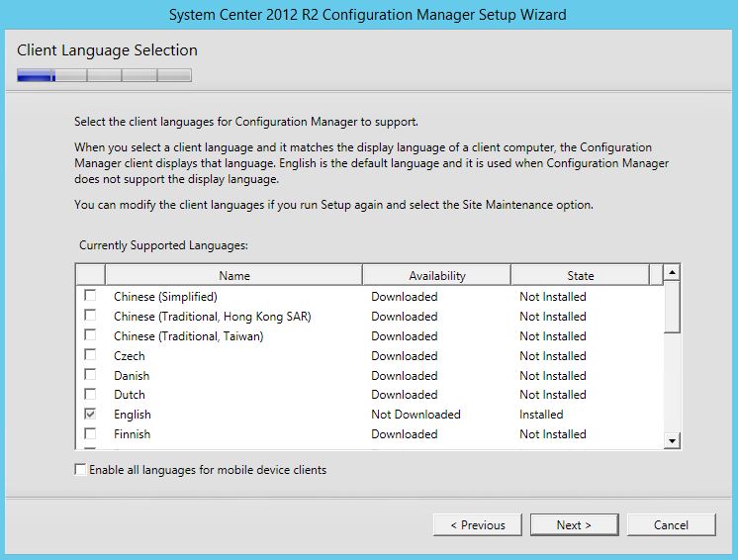Click Not Installed state in the Danish row
738x560 pixels.
click(553, 376)
